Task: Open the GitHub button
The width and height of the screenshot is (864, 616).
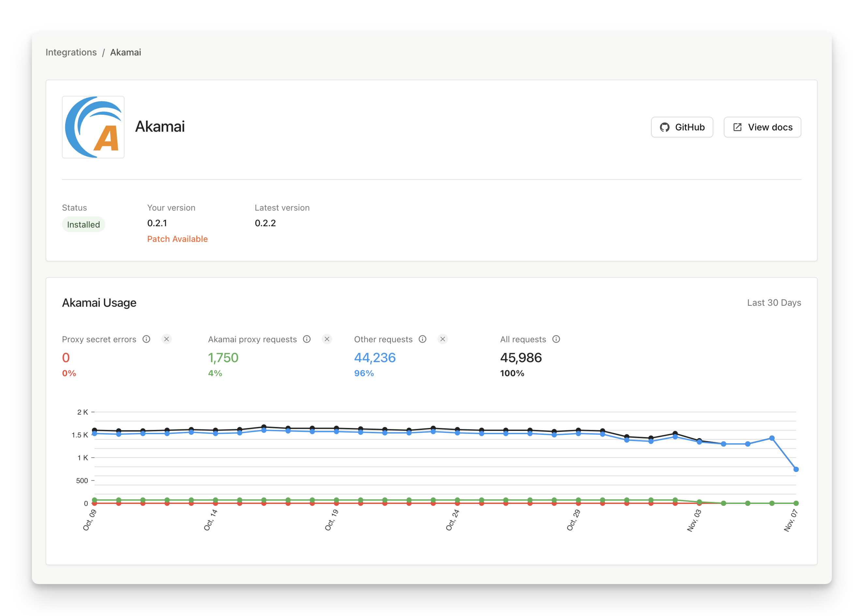Action: [x=682, y=127]
